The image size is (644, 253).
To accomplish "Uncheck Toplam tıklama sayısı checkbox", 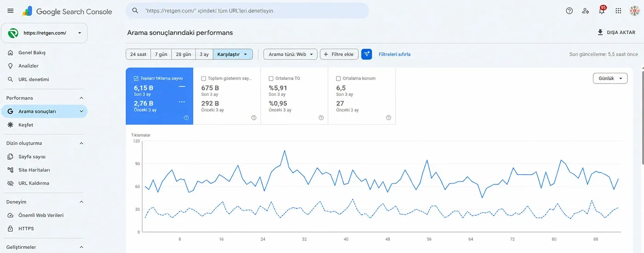I will (136, 78).
